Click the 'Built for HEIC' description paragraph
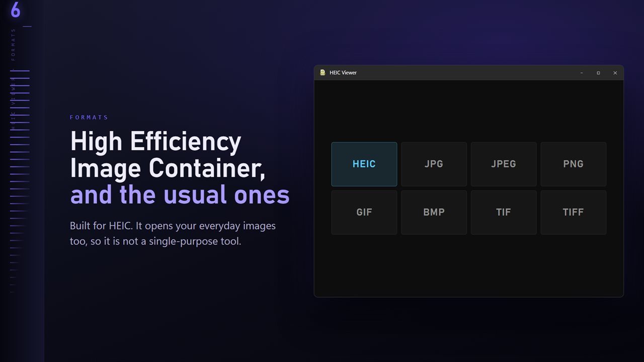The width and height of the screenshot is (644, 362). tap(173, 233)
